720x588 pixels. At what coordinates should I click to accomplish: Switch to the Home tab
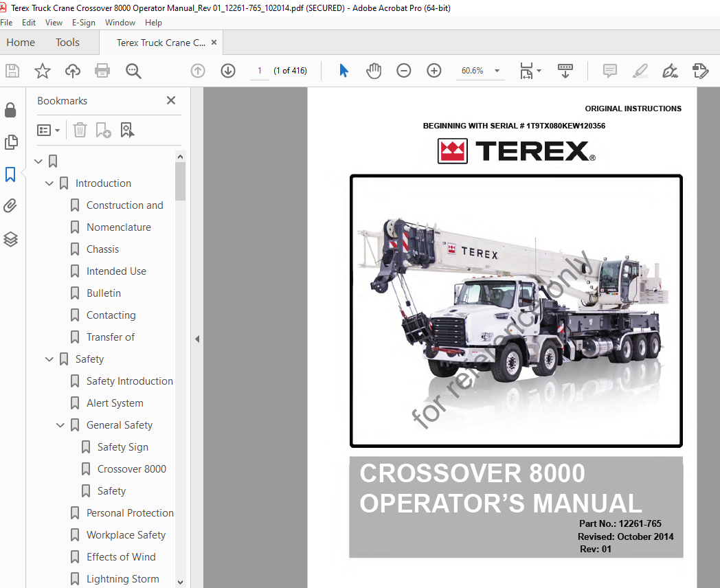21,42
